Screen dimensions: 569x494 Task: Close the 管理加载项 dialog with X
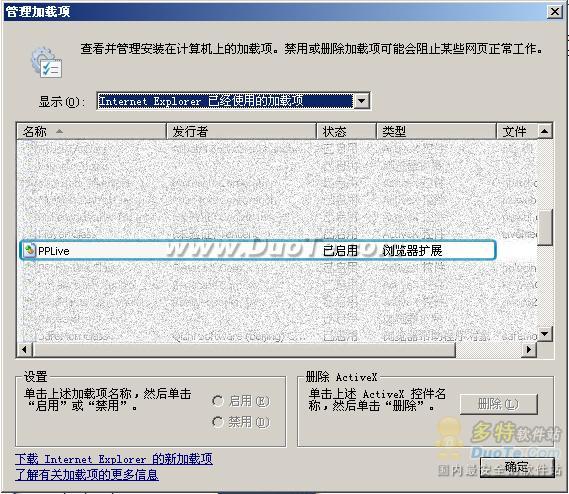(x=555, y=12)
